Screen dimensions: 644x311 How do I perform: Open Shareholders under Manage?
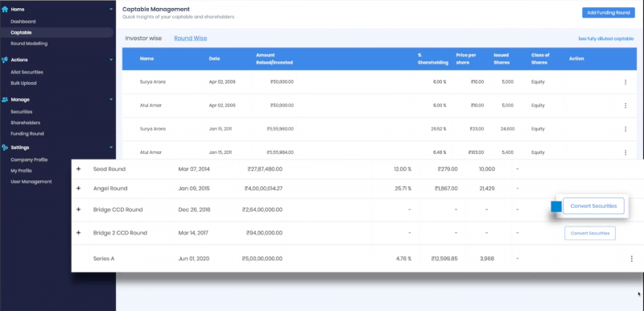(x=26, y=122)
